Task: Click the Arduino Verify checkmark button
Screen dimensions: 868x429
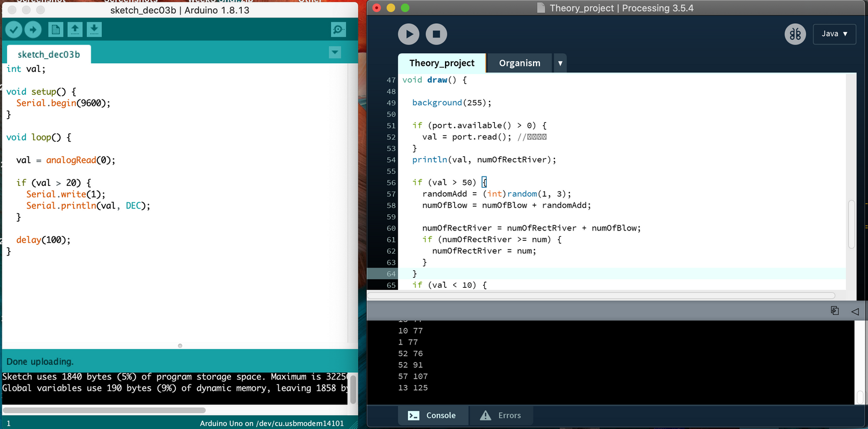Action: point(14,30)
